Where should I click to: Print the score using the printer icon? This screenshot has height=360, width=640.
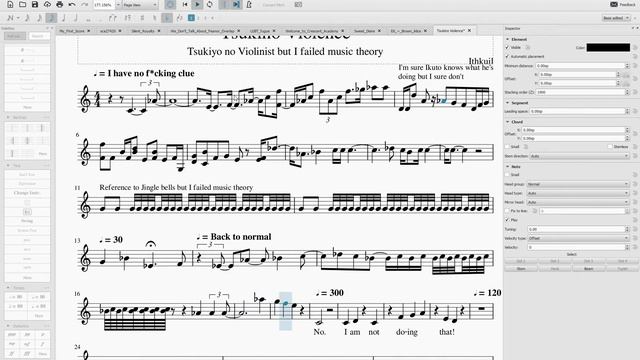click(60, 4)
